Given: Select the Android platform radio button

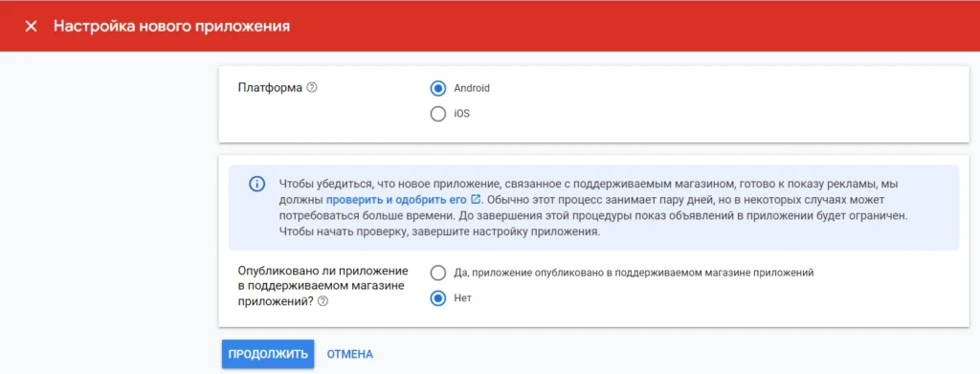Looking at the screenshot, I should click(x=438, y=88).
